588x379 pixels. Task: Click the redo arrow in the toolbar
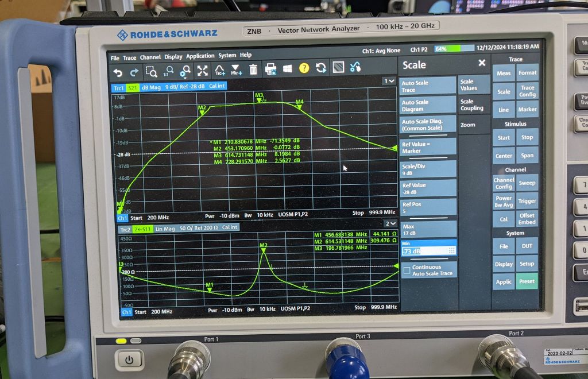click(x=134, y=71)
